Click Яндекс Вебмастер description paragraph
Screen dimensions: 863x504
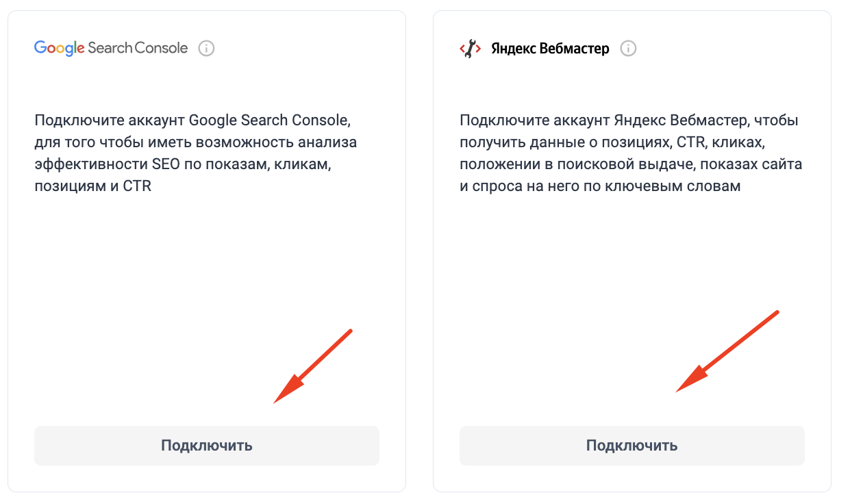(631, 153)
